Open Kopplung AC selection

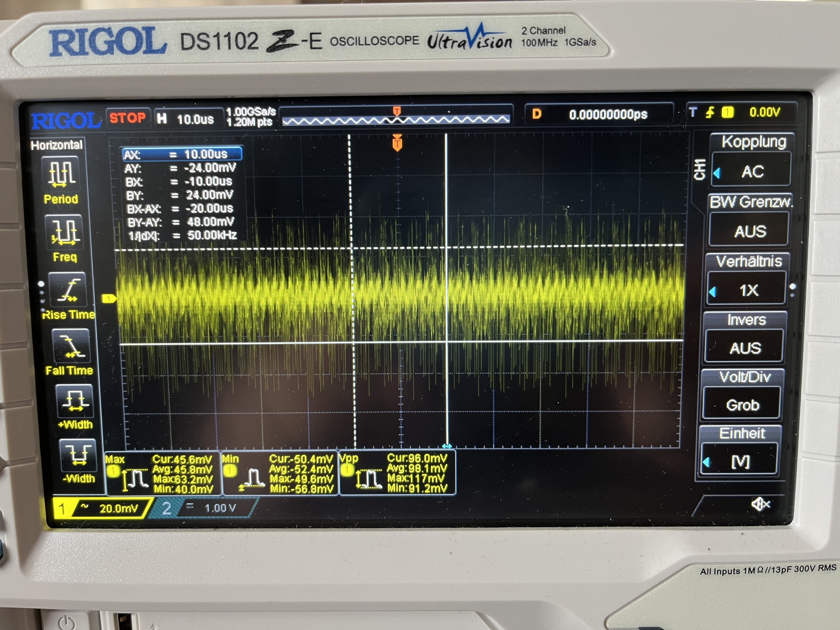[x=752, y=171]
